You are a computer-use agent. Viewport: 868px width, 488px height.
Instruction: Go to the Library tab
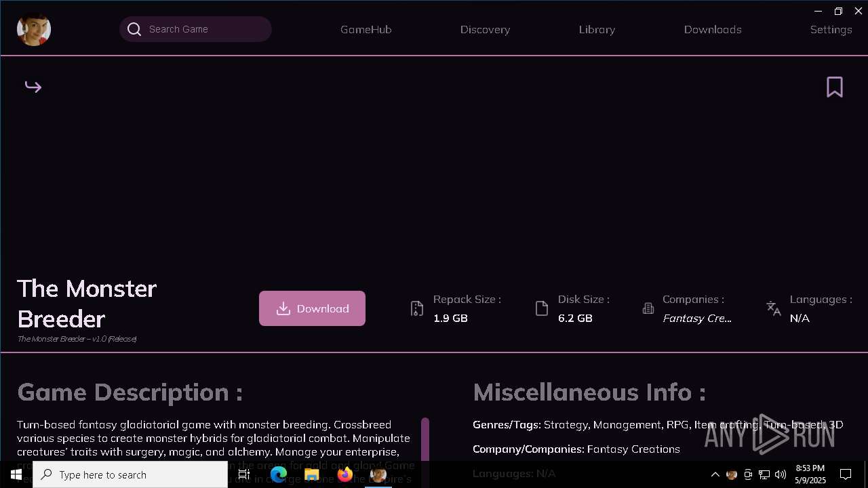click(x=597, y=29)
